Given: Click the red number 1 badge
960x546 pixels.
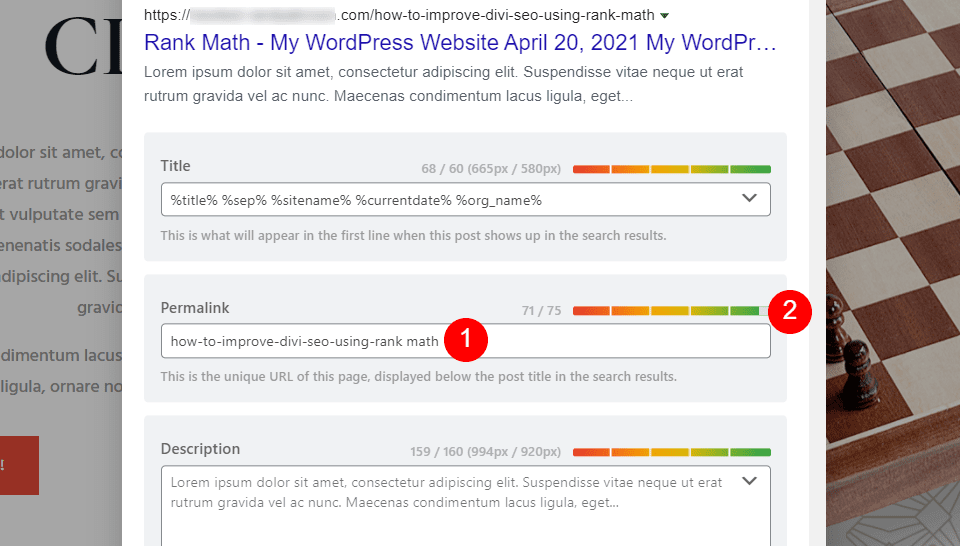Looking at the screenshot, I should (465, 340).
